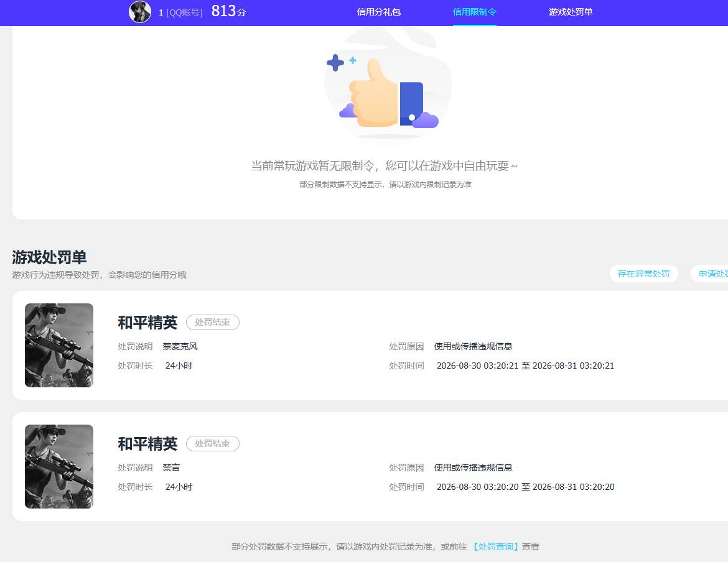Switch to the 游戏处罚单 tab
The image size is (728, 562).
571,12
